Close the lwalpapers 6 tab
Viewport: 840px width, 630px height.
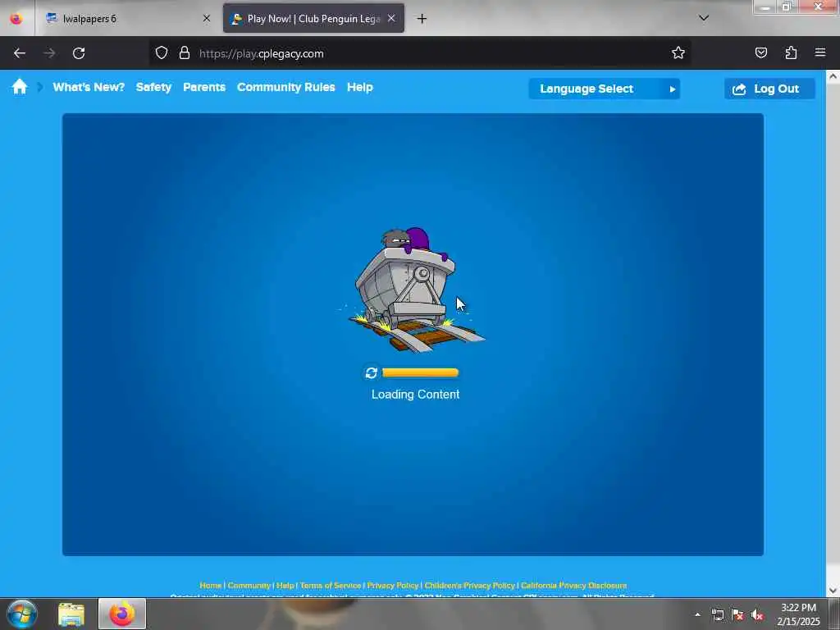coord(207,19)
